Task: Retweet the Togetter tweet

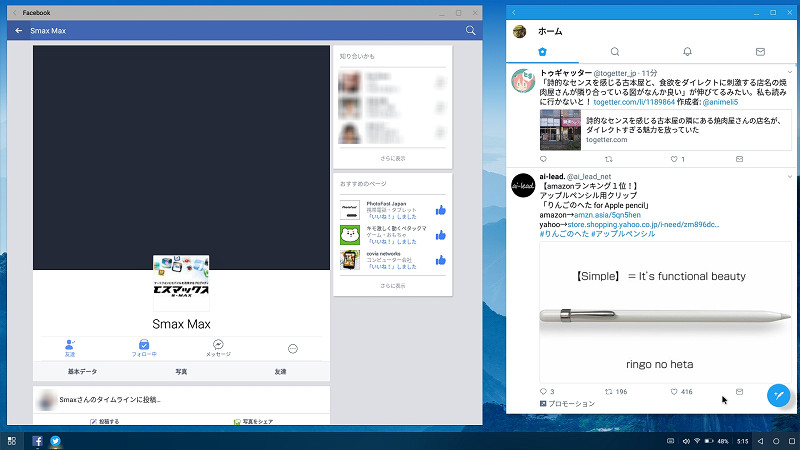Action: (608, 159)
